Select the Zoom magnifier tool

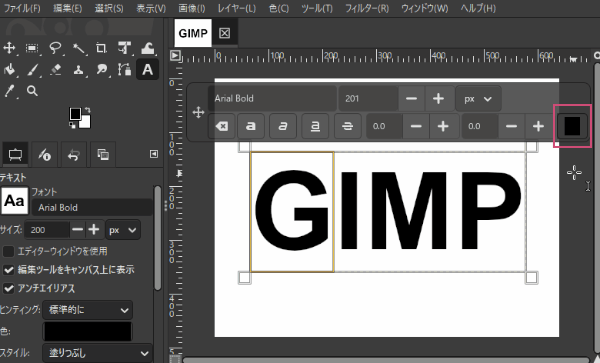[32, 91]
